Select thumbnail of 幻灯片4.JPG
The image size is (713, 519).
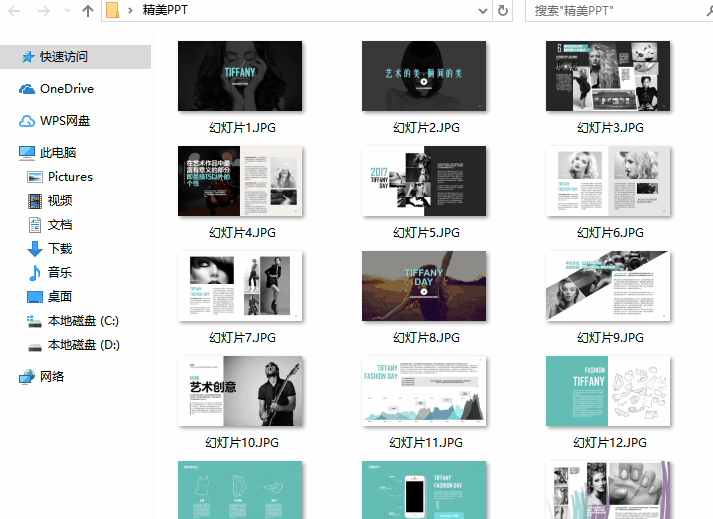tap(240, 181)
